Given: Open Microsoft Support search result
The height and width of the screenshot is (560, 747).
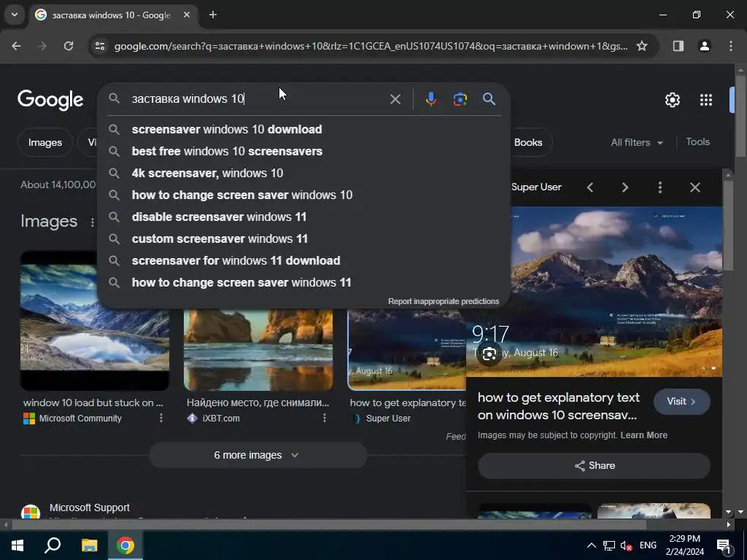Looking at the screenshot, I should [90, 507].
